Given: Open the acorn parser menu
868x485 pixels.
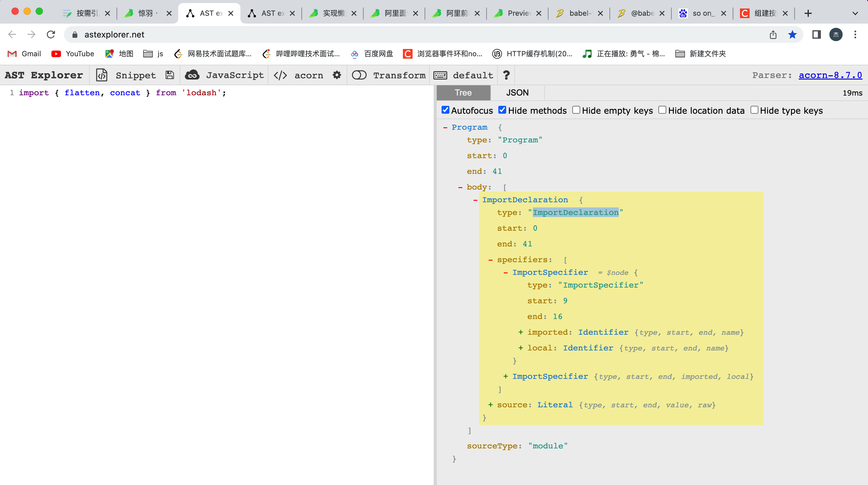Looking at the screenshot, I should tap(298, 75).
